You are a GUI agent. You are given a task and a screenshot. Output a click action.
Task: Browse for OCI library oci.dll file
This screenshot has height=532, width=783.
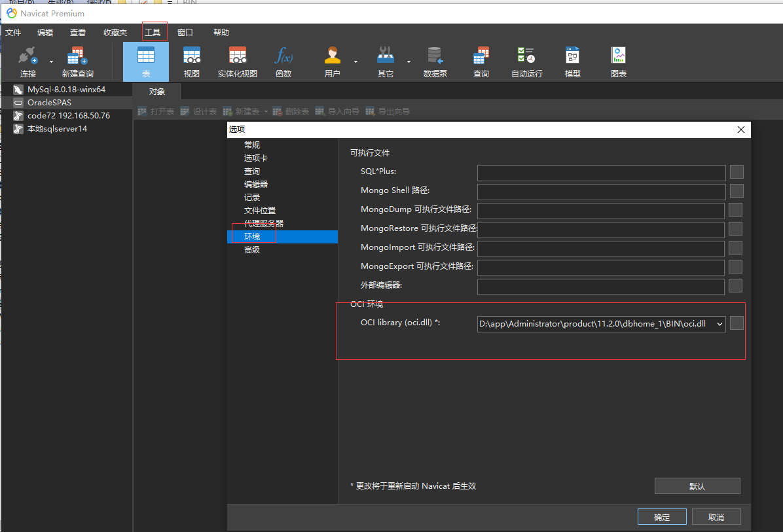coord(737,323)
